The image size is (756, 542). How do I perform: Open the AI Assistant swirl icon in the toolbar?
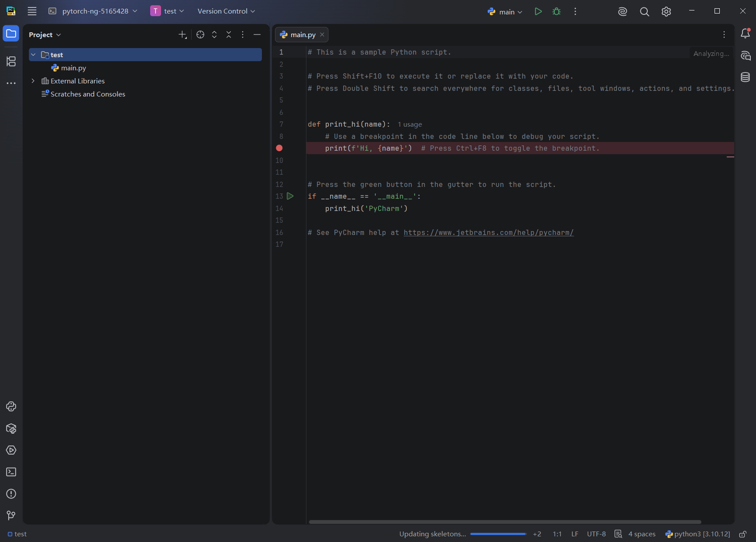click(622, 11)
